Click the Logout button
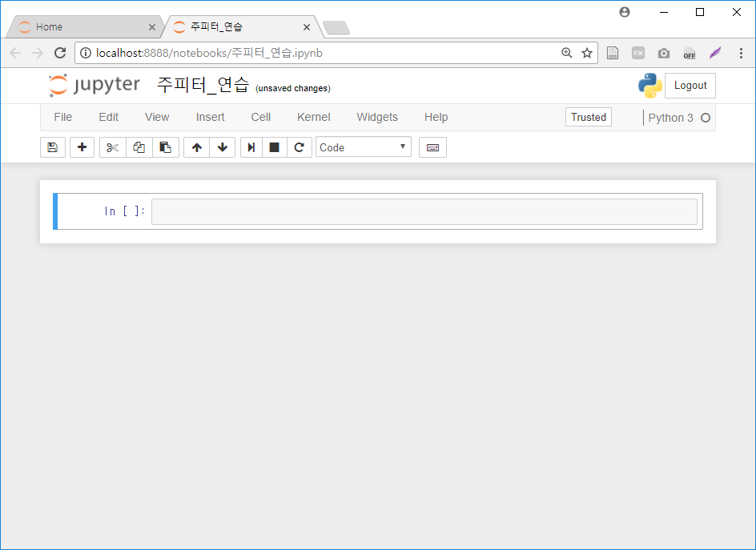This screenshot has height=550, width=756. coord(690,86)
